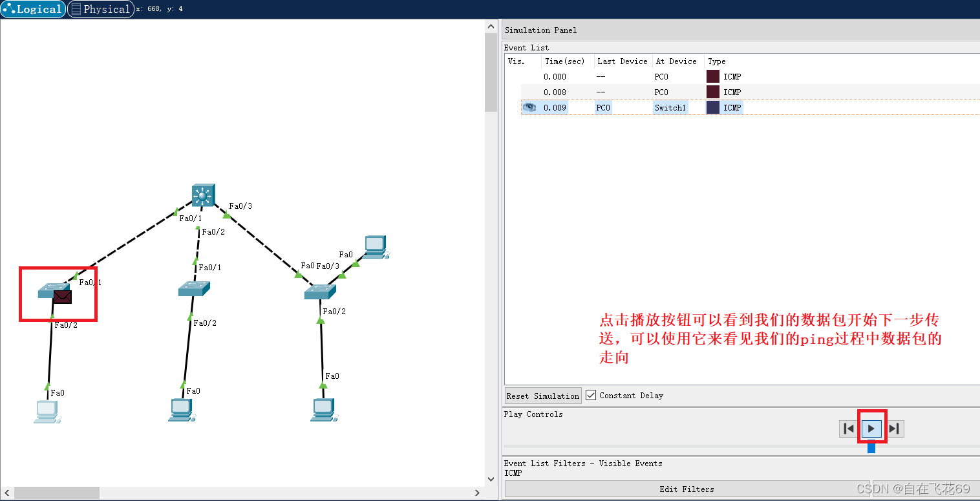Screen dimensions: 980x501
Task: Select the PC on the right switch's Fa0/3
Action: [x=376, y=248]
